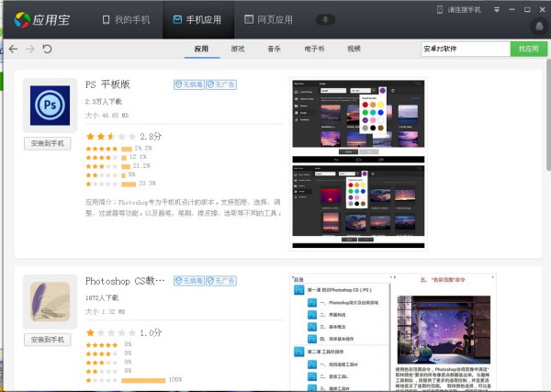Open the 色彩范围 tutorial screenshot thumbnail
The height and width of the screenshot is (392, 551).
click(x=444, y=332)
